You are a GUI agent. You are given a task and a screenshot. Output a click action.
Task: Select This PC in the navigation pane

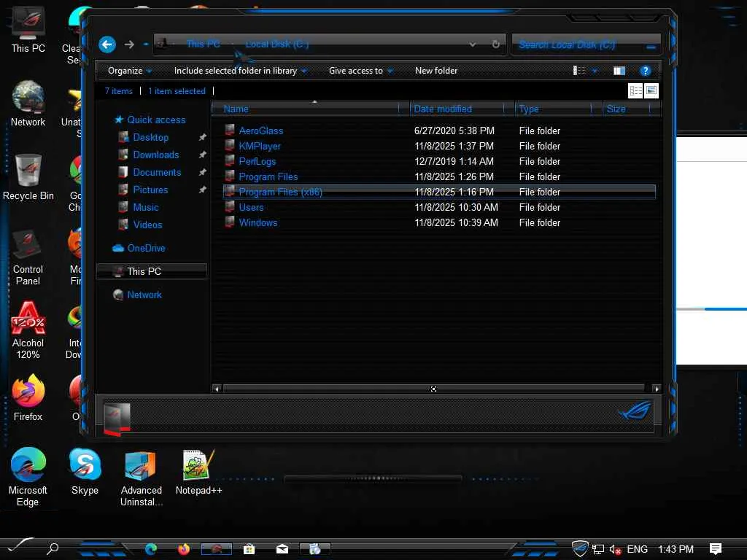152,271
